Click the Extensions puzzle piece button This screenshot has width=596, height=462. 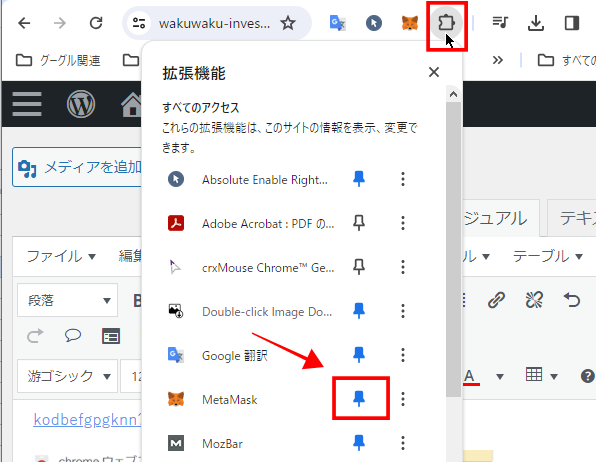[x=446, y=23]
